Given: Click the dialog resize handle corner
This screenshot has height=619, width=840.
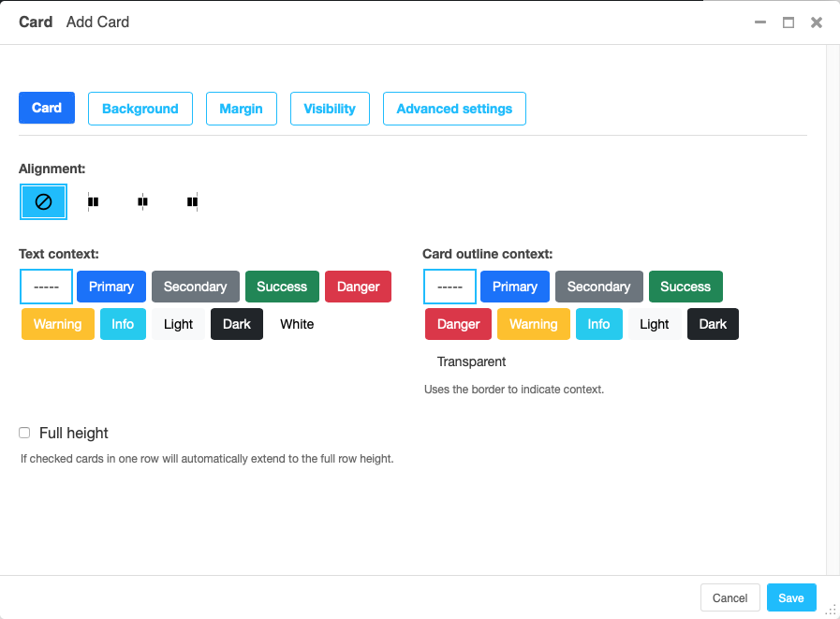Looking at the screenshot, I should click(831, 610).
